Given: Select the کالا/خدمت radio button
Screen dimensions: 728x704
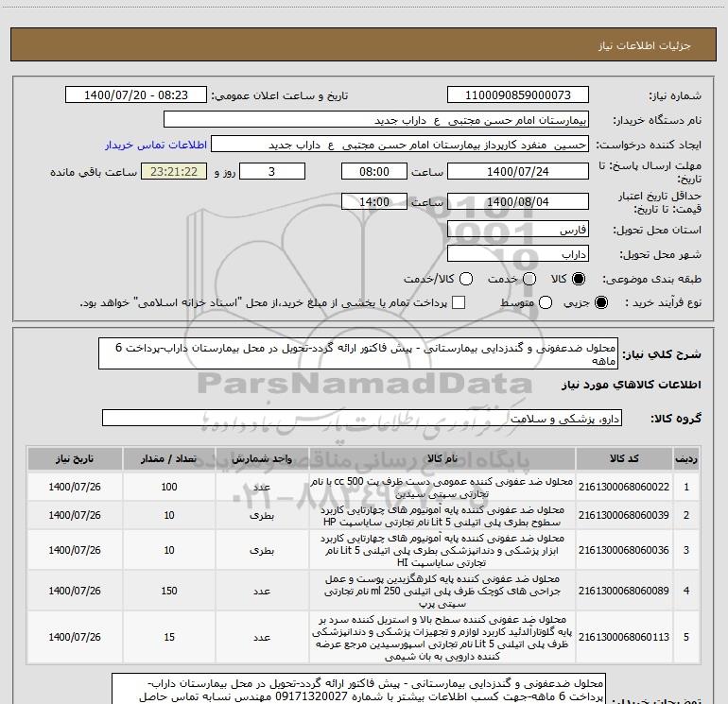Looking at the screenshot, I should [x=466, y=279].
